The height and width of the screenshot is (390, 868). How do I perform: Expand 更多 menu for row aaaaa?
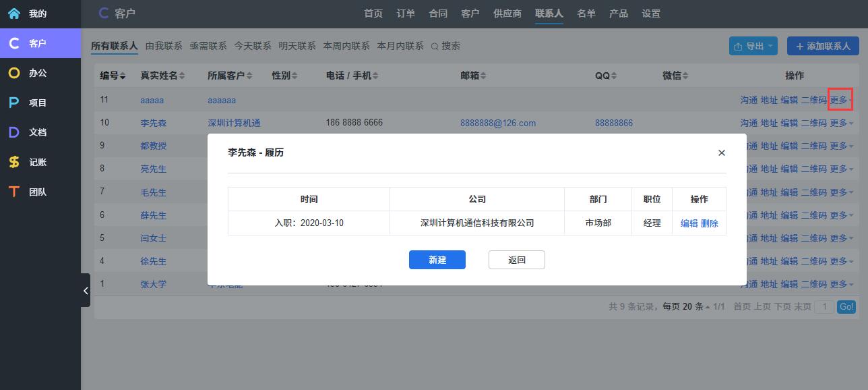pyautogui.click(x=841, y=100)
